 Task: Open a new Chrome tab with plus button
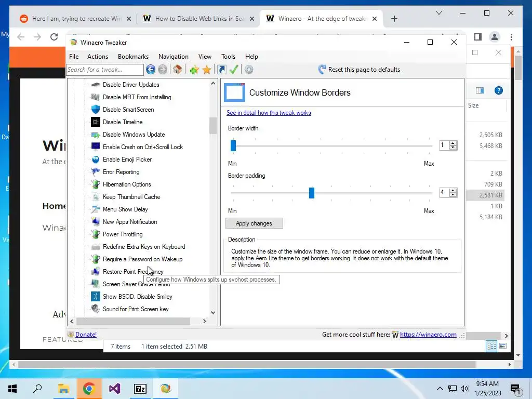394,19
